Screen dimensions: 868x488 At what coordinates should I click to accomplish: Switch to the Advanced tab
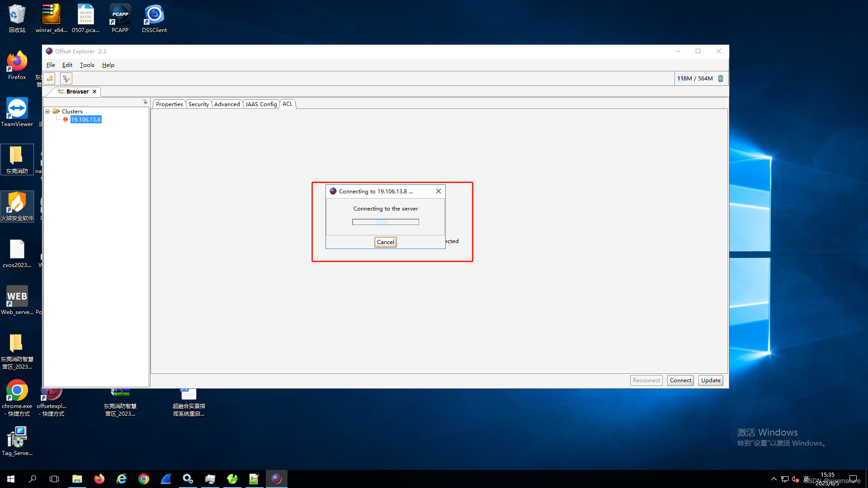pyautogui.click(x=227, y=104)
